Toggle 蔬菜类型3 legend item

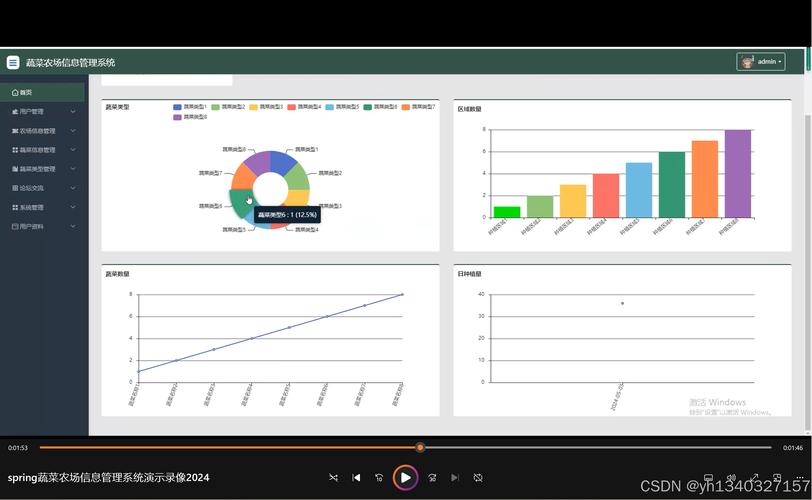point(266,107)
